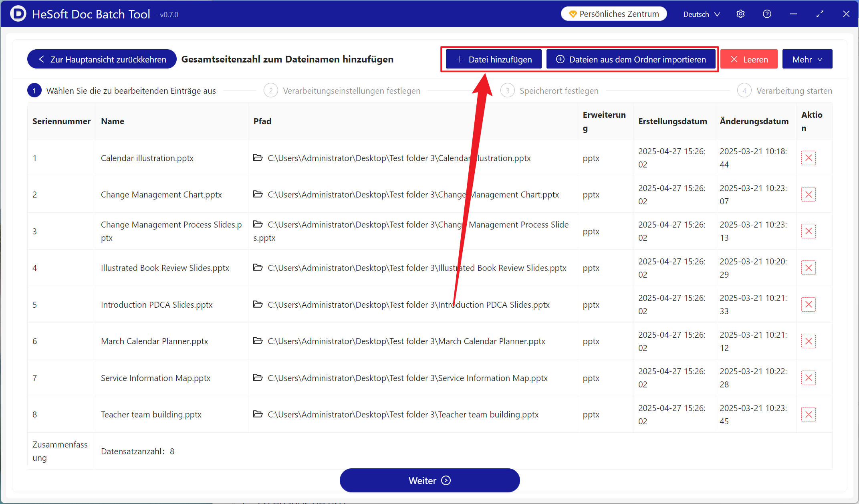Open folder icon for Change Management Chart path
The height and width of the screenshot is (504, 859).
click(x=258, y=194)
